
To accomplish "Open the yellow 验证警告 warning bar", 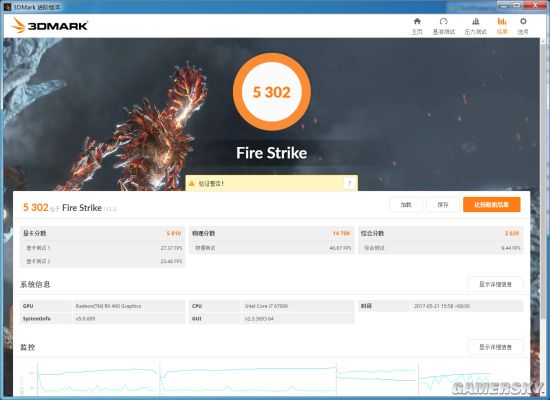I will click(x=271, y=183).
